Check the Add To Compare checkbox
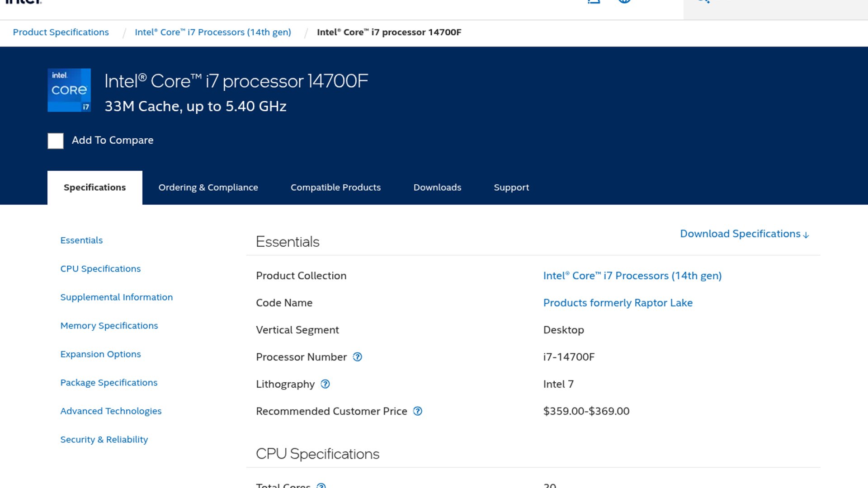 (56, 141)
